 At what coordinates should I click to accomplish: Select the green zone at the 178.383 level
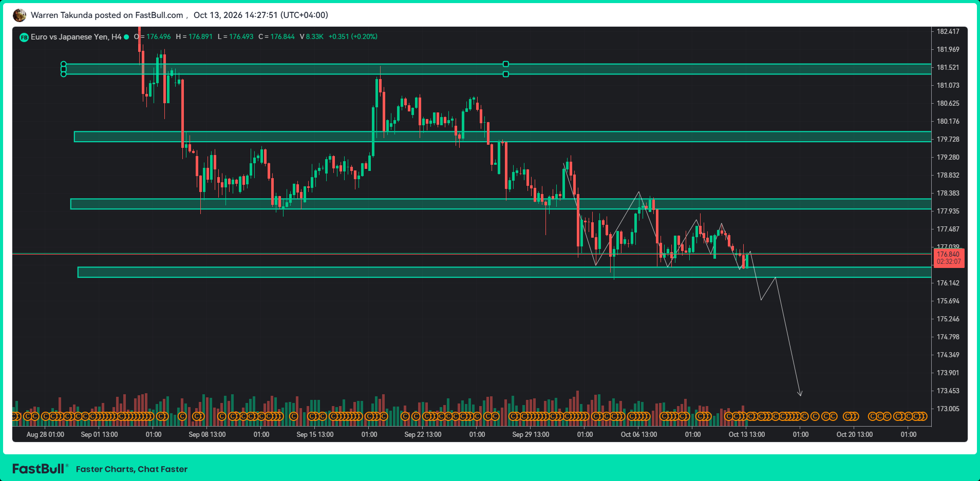pos(501,204)
